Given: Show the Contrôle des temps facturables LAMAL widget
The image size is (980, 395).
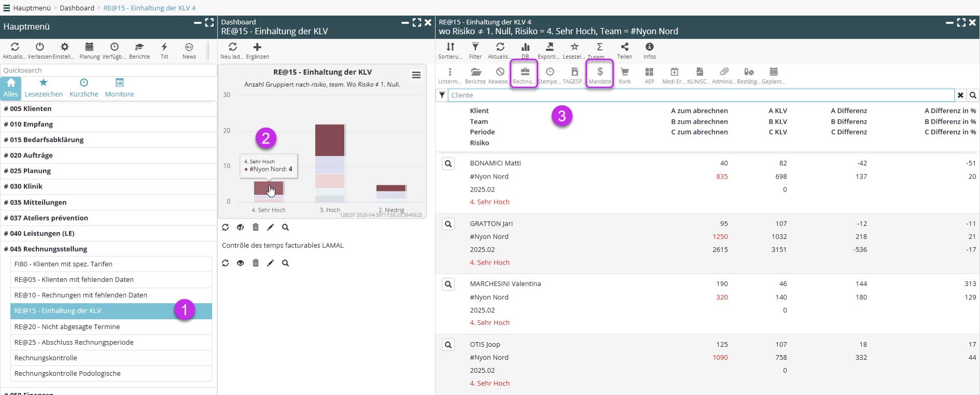Looking at the screenshot, I should pos(240,263).
